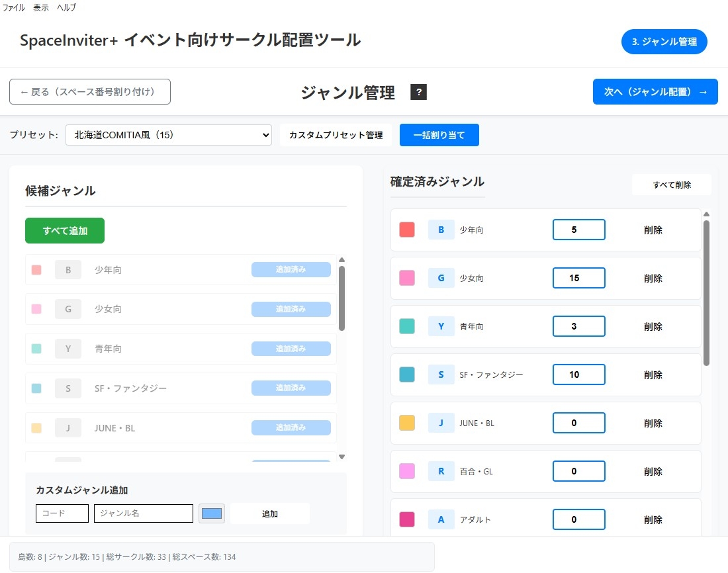Focus the count field for SF・ファンタジー
Viewport: 728px width, 573px height.
click(x=578, y=375)
